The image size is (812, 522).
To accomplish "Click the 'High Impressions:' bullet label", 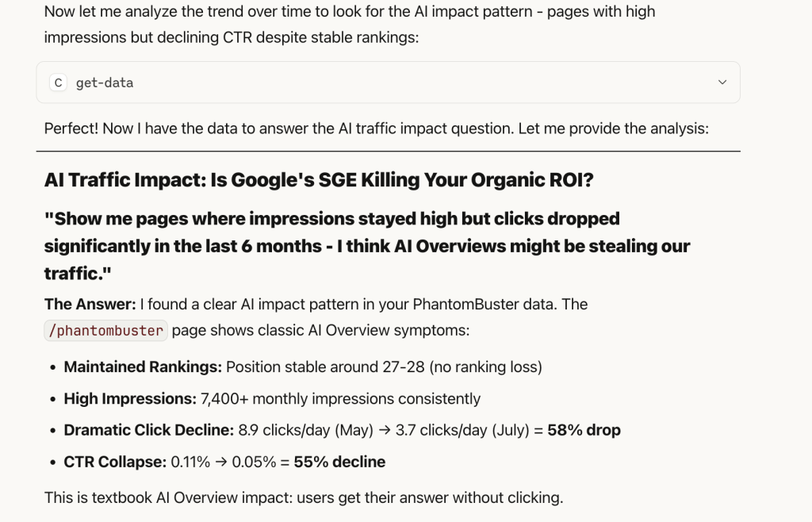I will pos(130,399).
